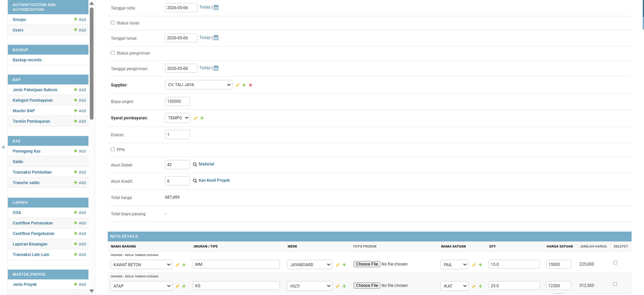The height and width of the screenshot is (295, 644).
Task: Open Nama satuan dropdown showing PAIL
Action: 454,264
